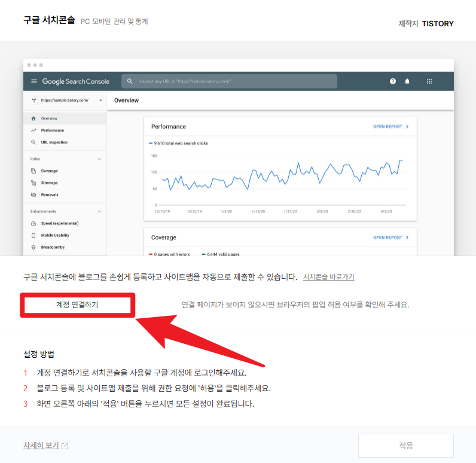This screenshot has height=463, width=476.
Task: Select Sitemaps in the sidebar
Action: pos(65,183)
